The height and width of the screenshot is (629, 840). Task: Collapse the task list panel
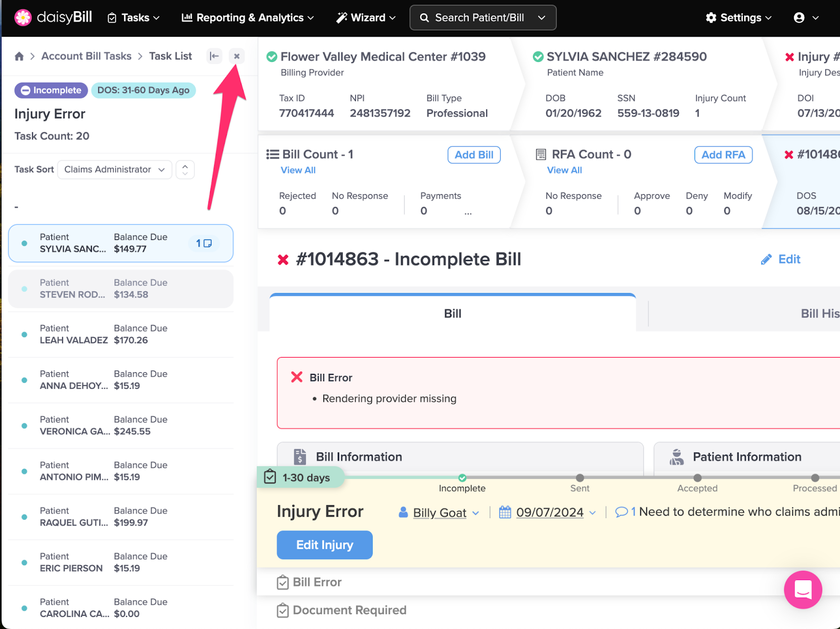click(214, 56)
